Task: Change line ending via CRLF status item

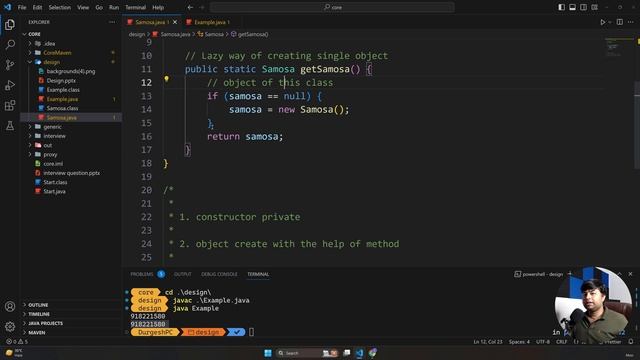Action: coord(562,342)
